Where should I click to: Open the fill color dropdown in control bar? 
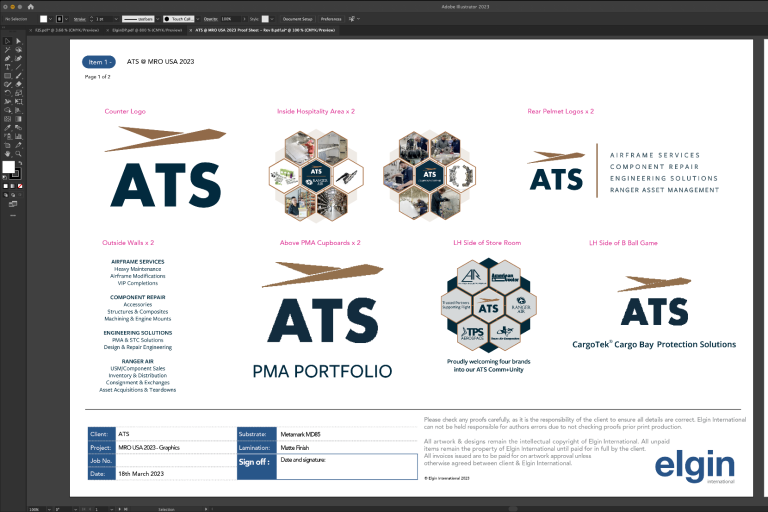pos(50,19)
